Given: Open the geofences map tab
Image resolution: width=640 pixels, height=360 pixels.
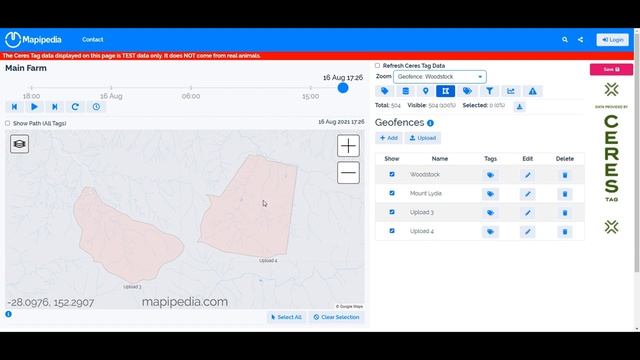Looking at the screenshot, I should click(x=445, y=91).
